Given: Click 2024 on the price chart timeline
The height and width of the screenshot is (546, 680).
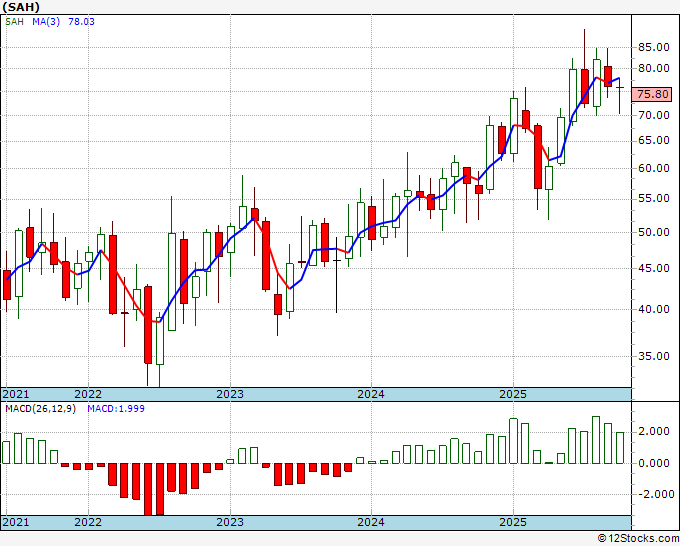Looking at the screenshot, I should tap(371, 394).
